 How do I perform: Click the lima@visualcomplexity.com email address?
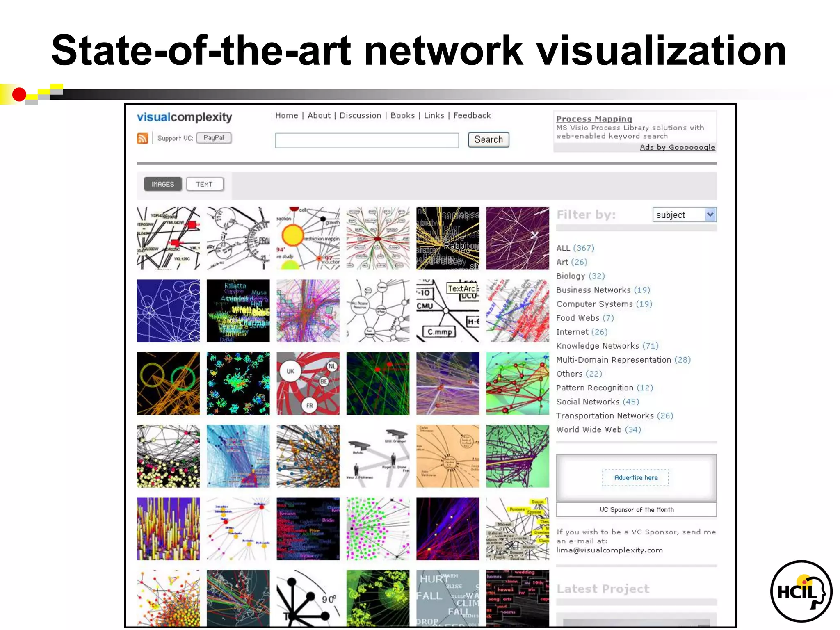pyautogui.click(x=609, y=550)
